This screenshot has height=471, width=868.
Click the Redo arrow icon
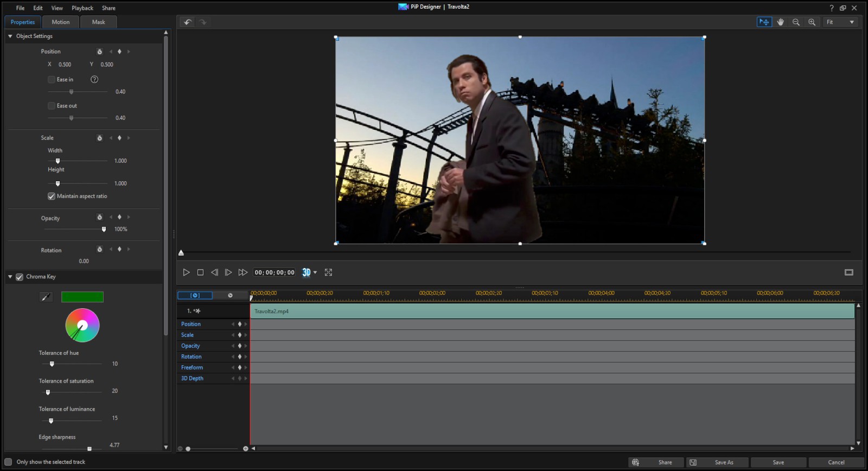203,22
